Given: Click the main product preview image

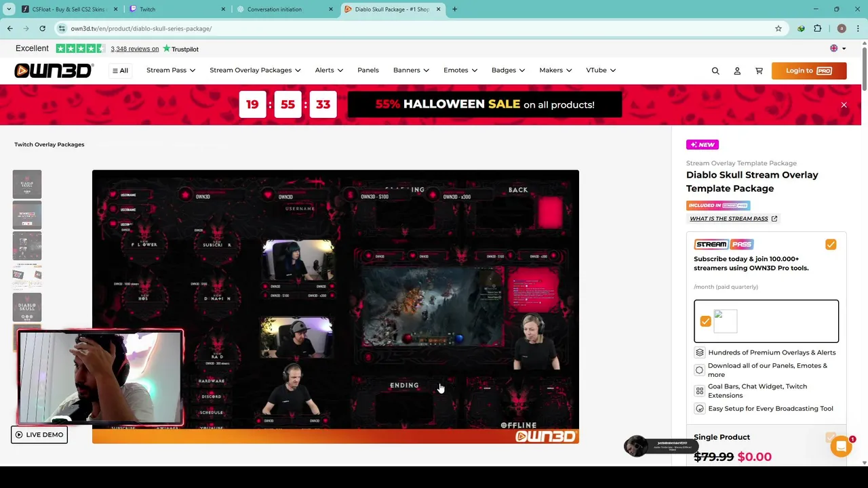Looking at the screenshot, I should pyautogui.click(x=336, y=306).
